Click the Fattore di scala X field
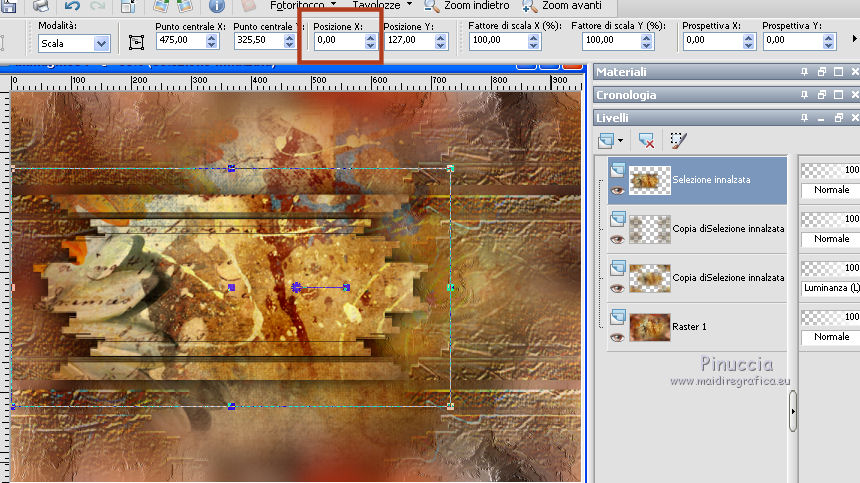 tap(498, 41)
